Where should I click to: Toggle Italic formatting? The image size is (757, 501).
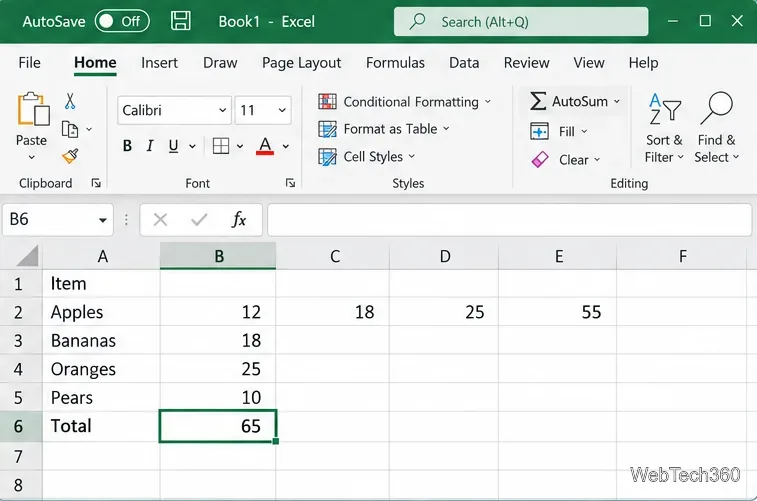pyautogui.click(x=150, y=146)
